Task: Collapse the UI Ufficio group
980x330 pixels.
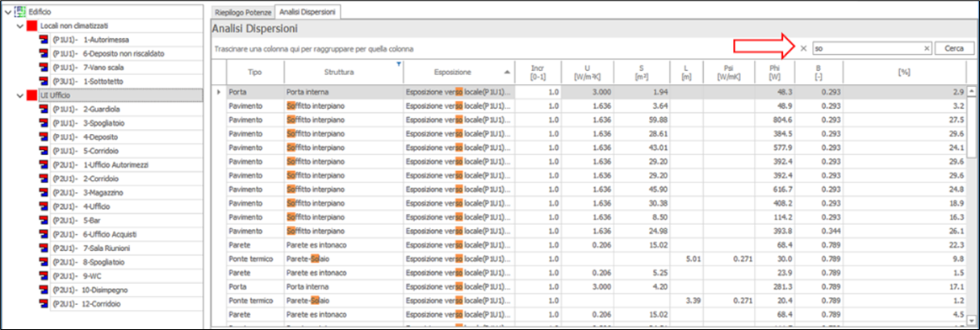Action: tap(20, 95)
